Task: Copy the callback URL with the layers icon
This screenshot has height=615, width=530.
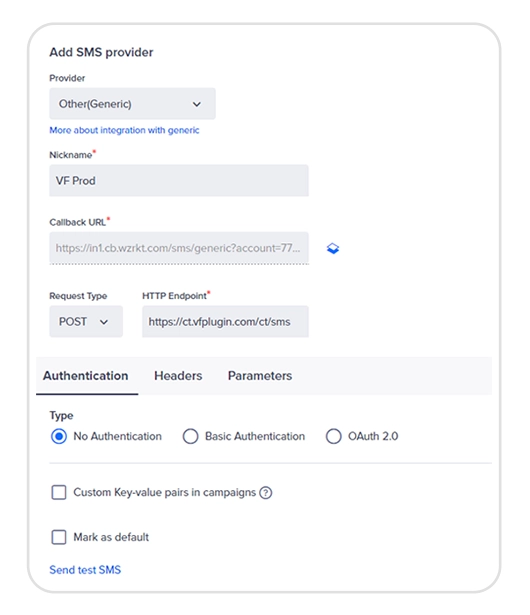Action: point(333,248)
